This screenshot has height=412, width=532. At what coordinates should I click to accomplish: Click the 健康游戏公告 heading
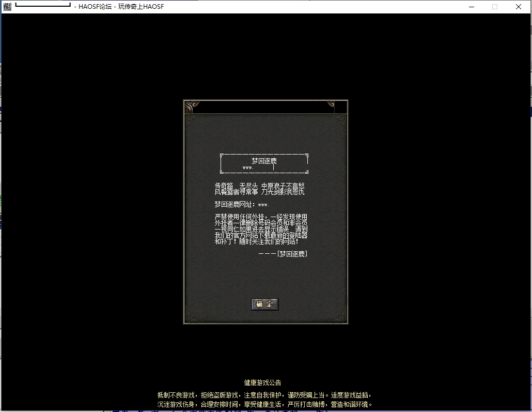coord(262,383)
